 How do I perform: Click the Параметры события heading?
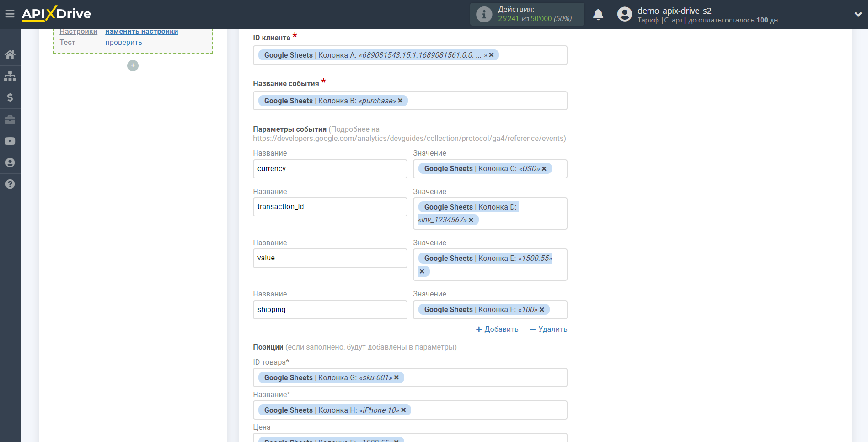point(290,129)
